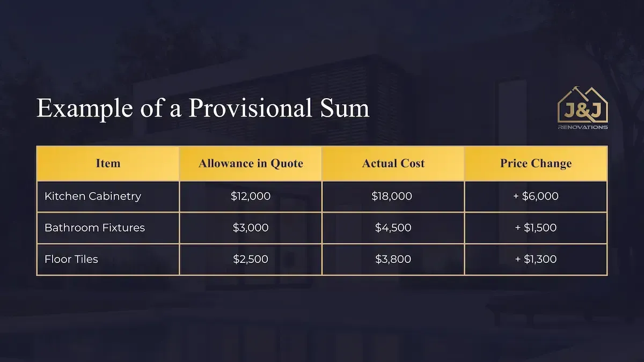Click the Price Change column header
The height and width of the screenshot is (362, 644).
coord(536,164)
